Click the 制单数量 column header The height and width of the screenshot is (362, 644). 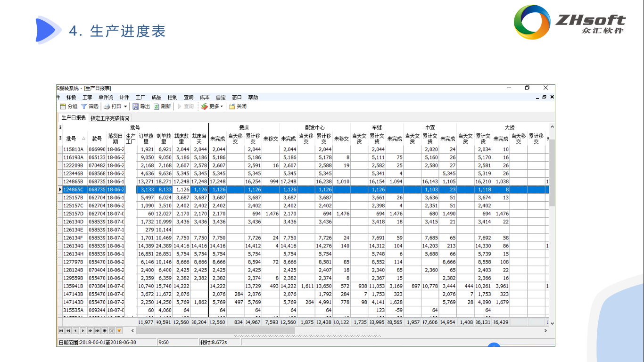[164, 139]
